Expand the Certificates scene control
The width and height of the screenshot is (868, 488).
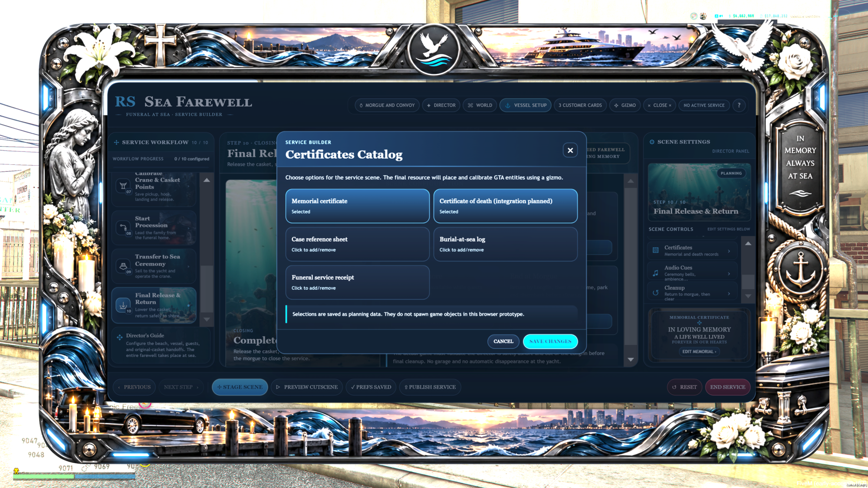[692, 251]
